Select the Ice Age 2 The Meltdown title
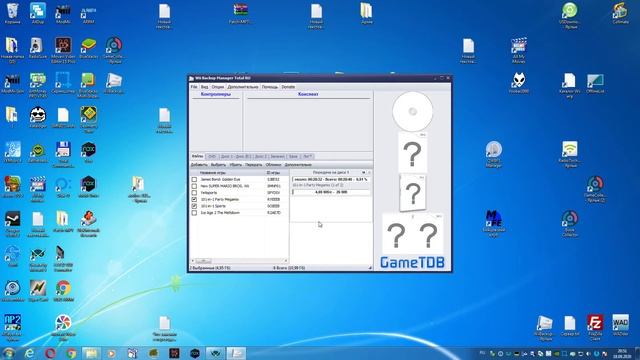 (x=220, y=213)
